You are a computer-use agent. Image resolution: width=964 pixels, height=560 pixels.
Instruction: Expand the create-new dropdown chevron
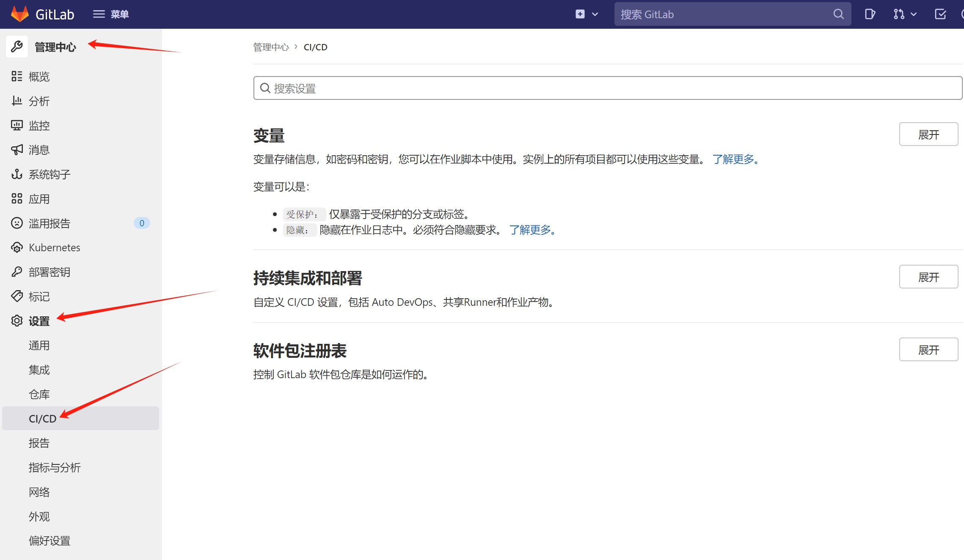coord(595,14)
